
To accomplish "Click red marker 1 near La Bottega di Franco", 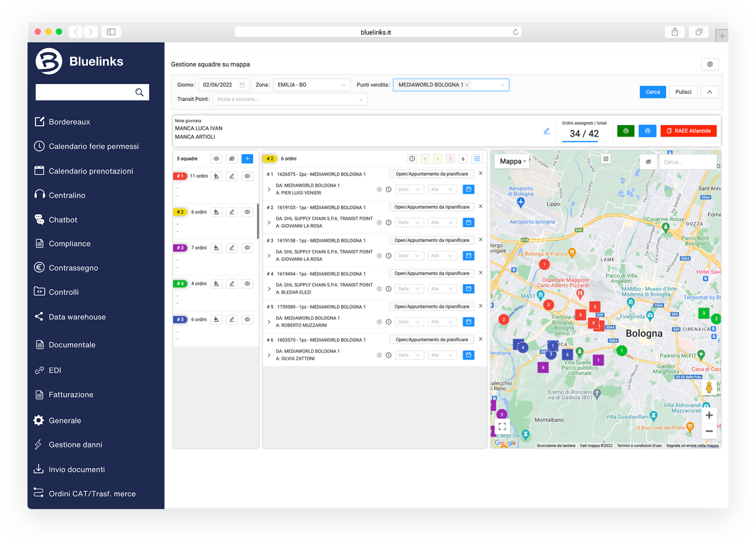I will pos(544,265).
